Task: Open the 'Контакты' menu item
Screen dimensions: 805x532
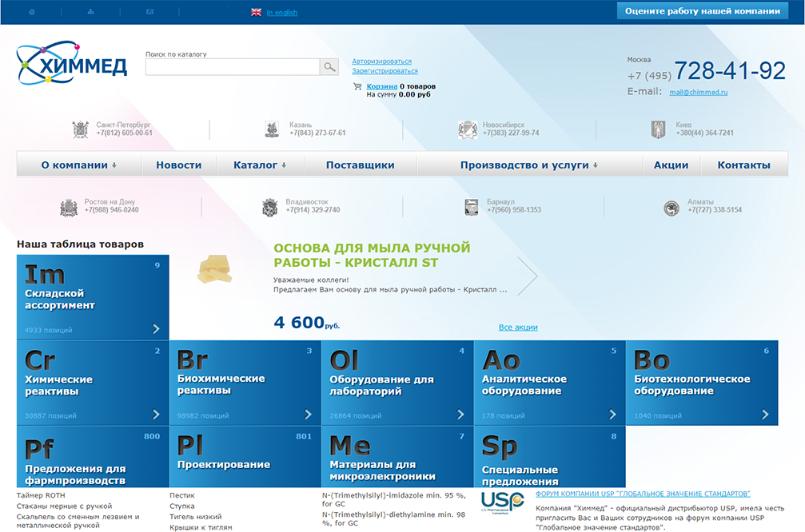Action: [x=744, y=165]
